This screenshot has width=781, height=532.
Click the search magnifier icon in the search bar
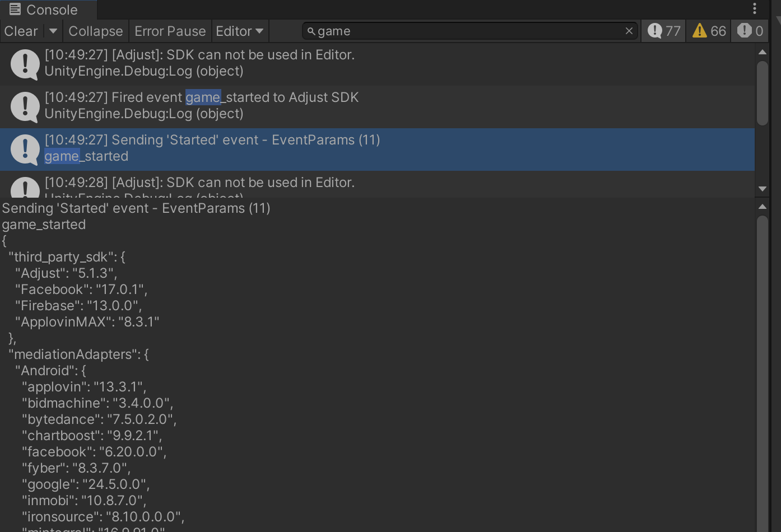click(x=312, y=31)
